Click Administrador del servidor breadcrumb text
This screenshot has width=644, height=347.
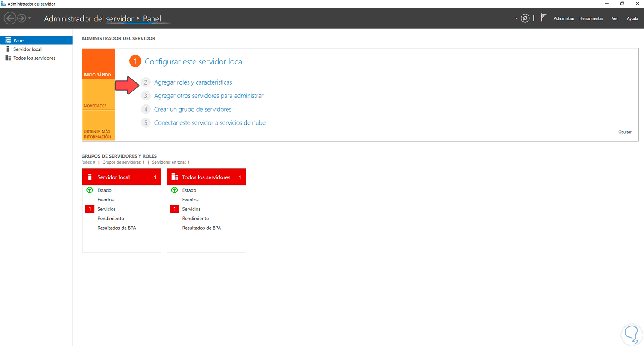coord(88,19)
